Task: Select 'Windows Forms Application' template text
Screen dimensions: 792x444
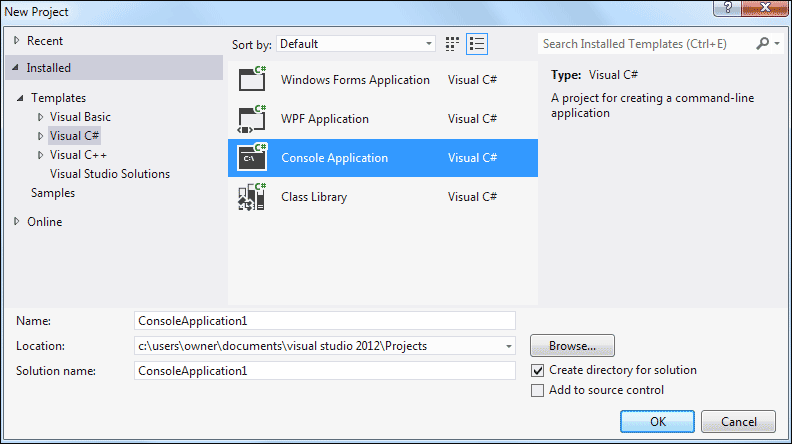Action: [355, 80]
